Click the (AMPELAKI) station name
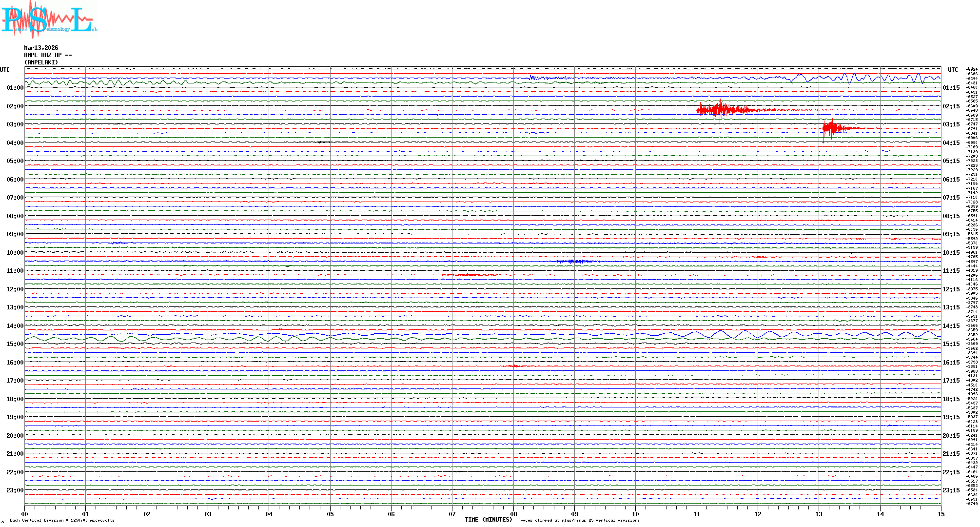 point(41,62)
